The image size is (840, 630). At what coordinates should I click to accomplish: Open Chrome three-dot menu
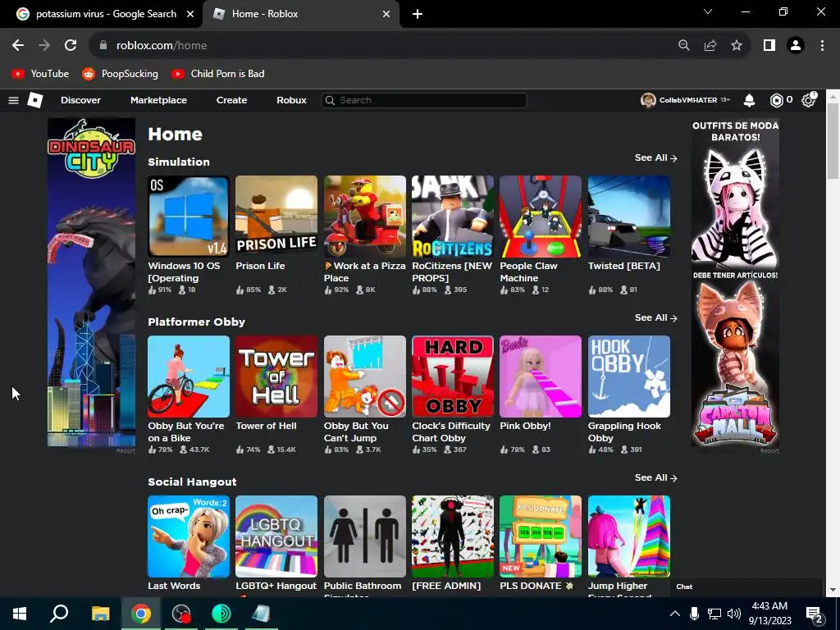(822, 46)
